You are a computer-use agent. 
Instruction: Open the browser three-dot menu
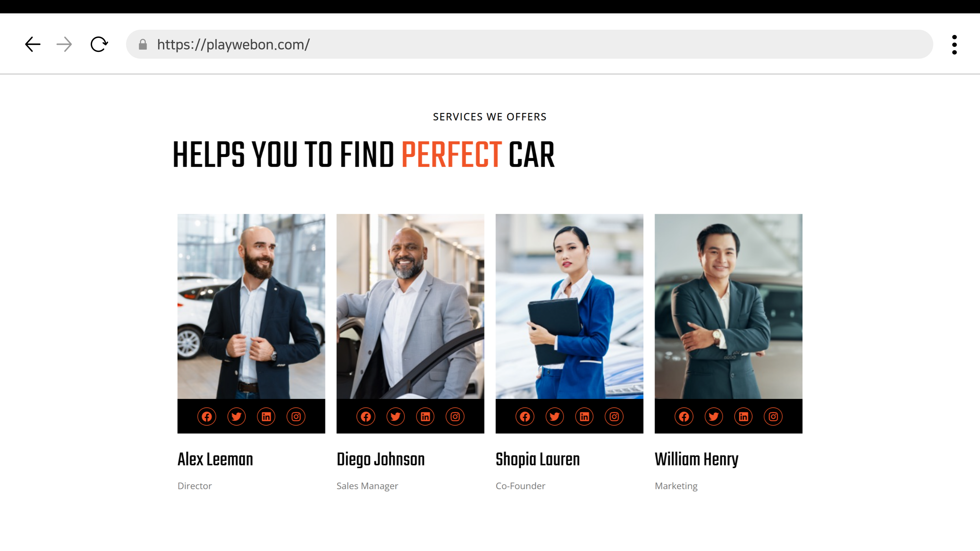point(954,44)
